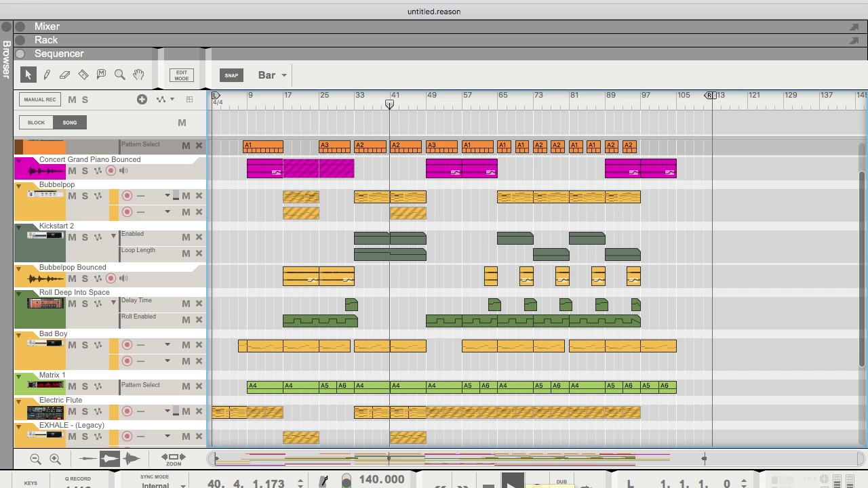Viewport: 868px width, 488px height.
Task: Detach the Rack window
Action: pos(854,40)
